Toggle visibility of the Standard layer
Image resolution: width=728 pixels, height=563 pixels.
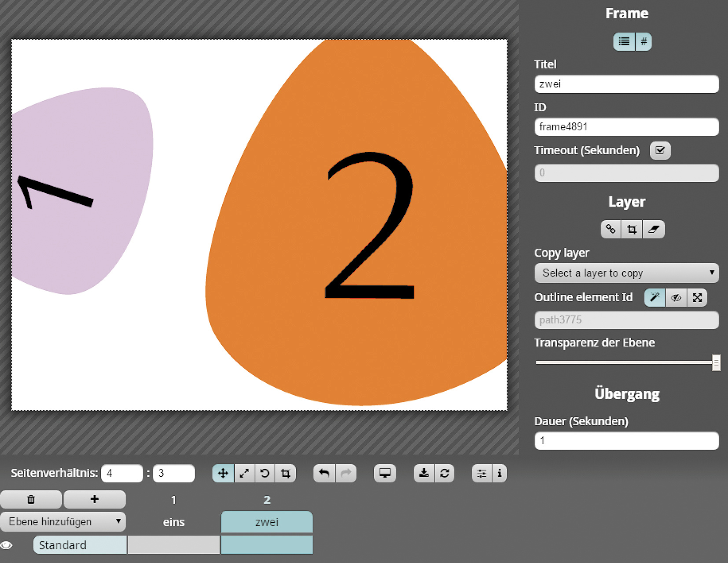6,545
